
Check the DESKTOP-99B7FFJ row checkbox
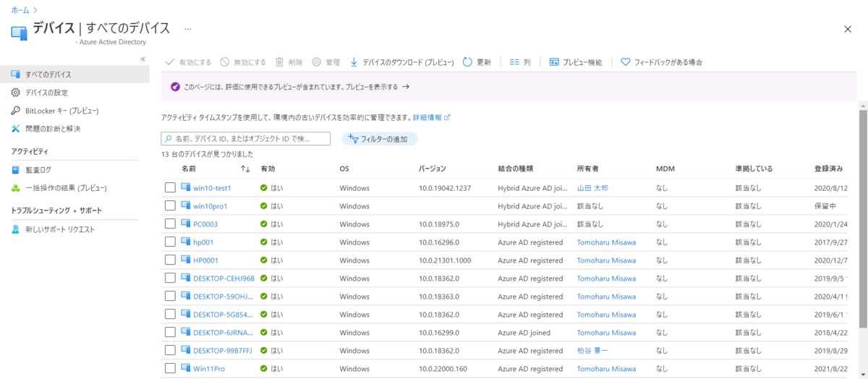coord(170,350)
